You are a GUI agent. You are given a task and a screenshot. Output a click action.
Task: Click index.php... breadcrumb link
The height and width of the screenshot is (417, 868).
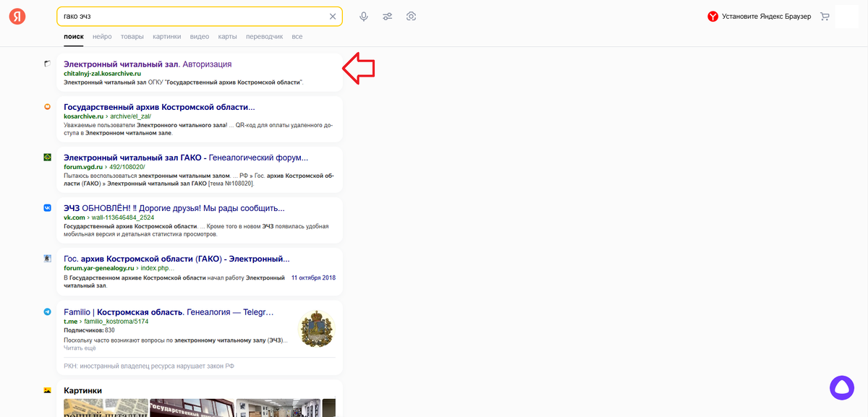click(x=157, y=268)
